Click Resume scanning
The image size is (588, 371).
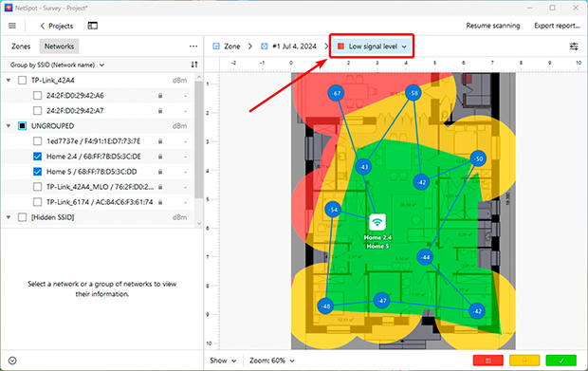click(x=493, y=26)
